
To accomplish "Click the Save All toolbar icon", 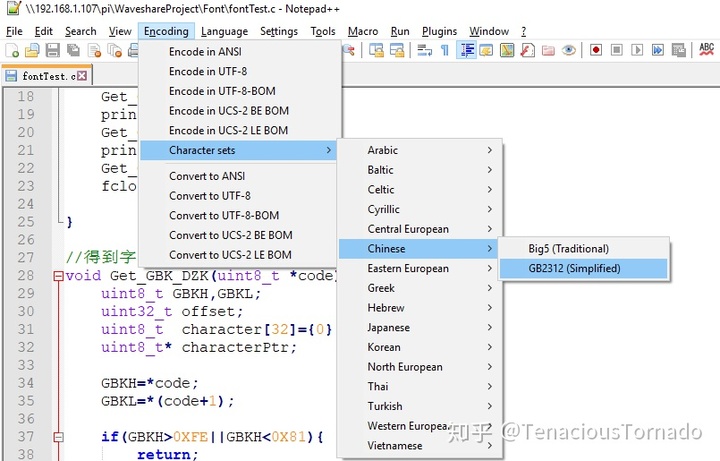I will click(x=73, y=50).
